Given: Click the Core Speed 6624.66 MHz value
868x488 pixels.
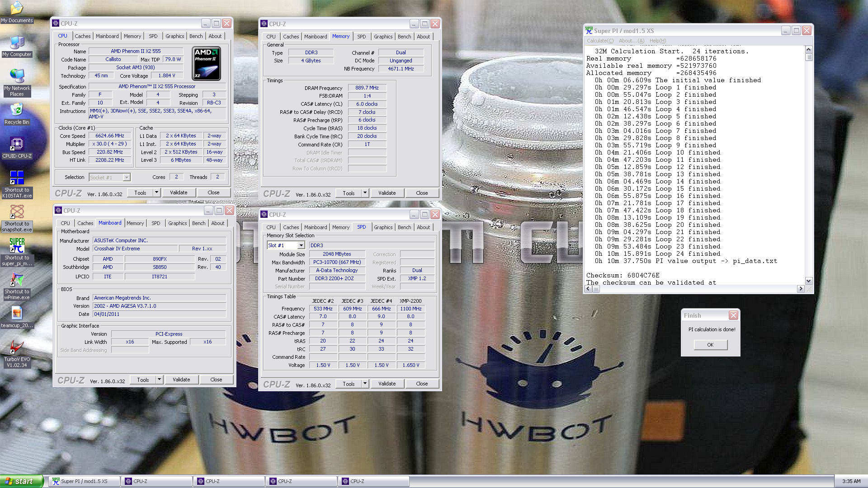Looking at the screenshot, I should (x=110, y=136).
